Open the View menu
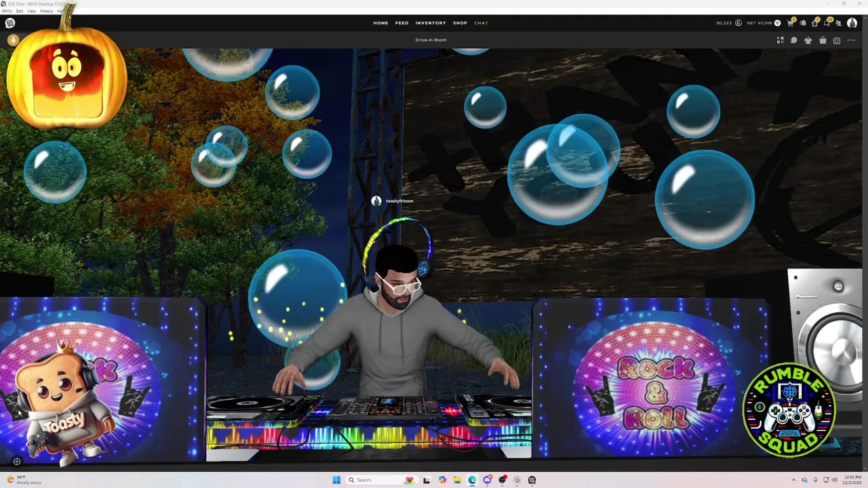Viewport: 868px width, 488px height. (32, 11)
